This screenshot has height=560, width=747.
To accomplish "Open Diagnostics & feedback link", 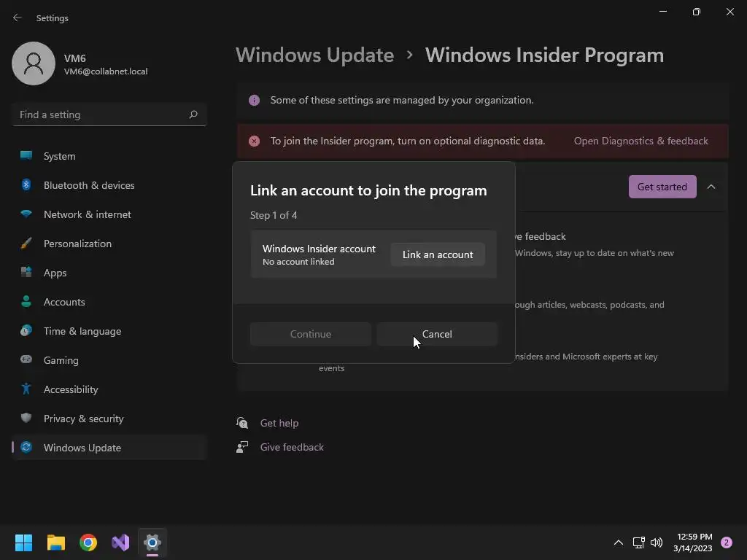I will coord(640,141).
